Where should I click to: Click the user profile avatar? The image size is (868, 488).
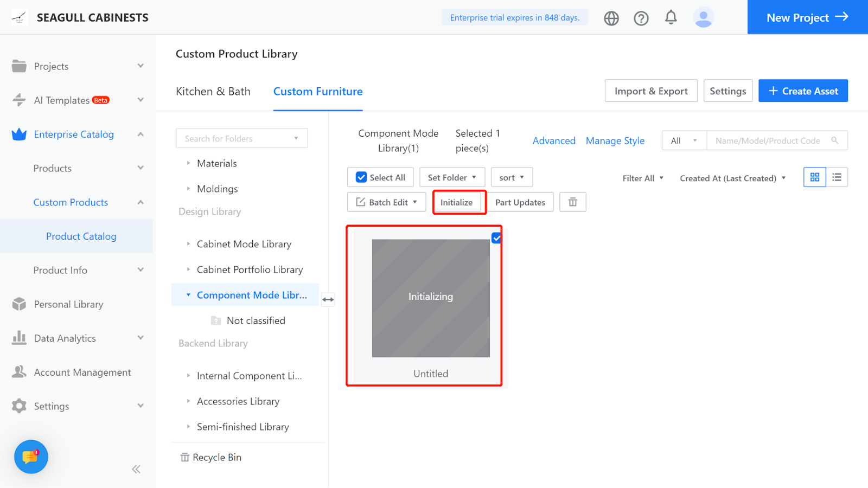[x=703, y=17]
